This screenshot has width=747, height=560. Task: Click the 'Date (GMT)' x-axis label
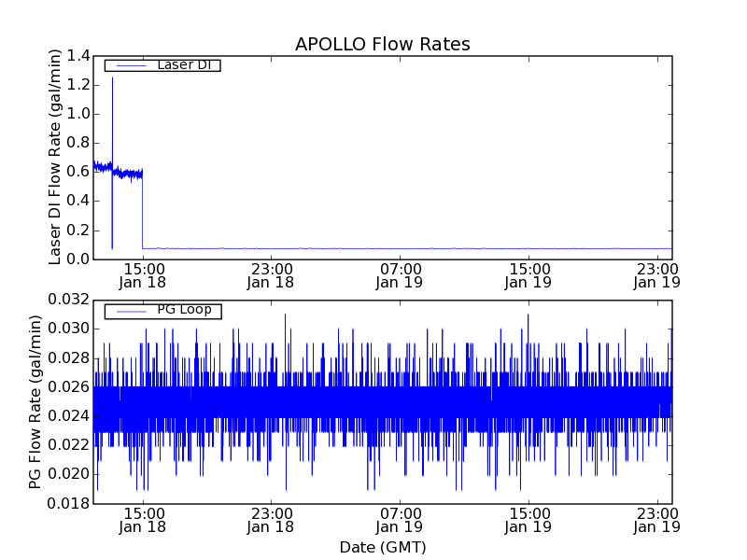(x=382, y=547)
